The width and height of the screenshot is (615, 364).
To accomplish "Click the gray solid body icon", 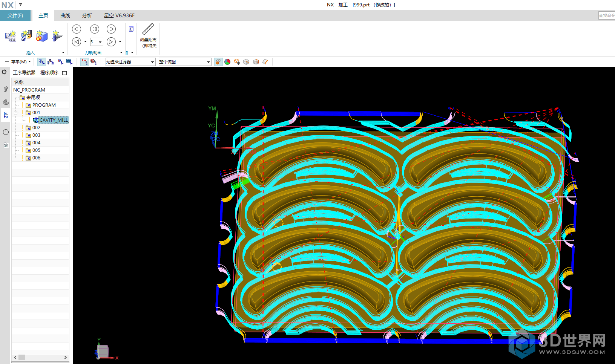I will click(x=246, y=62).
